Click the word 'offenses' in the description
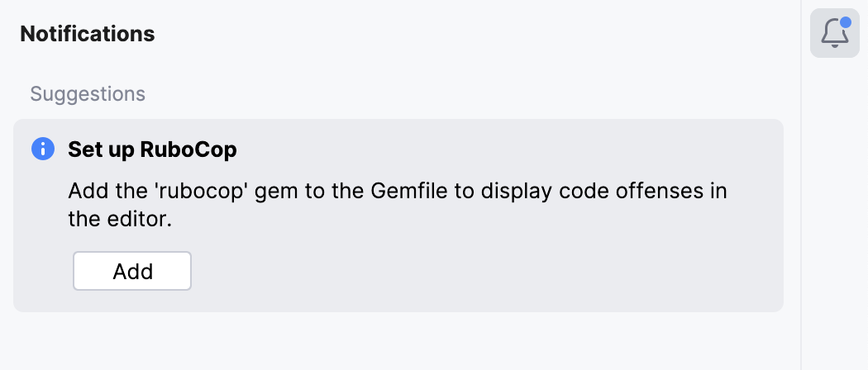Screen dimensions: 868x370 coord(639,192)
